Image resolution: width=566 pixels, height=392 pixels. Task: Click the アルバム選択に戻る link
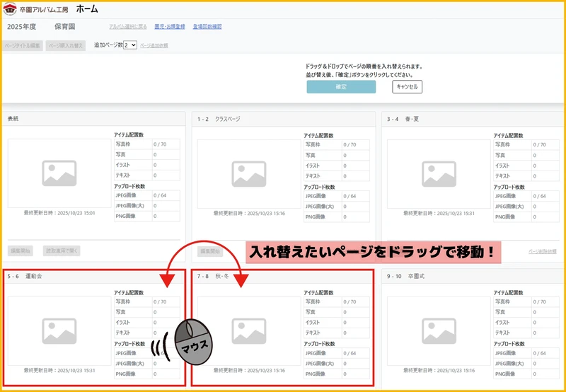point(128,26)
